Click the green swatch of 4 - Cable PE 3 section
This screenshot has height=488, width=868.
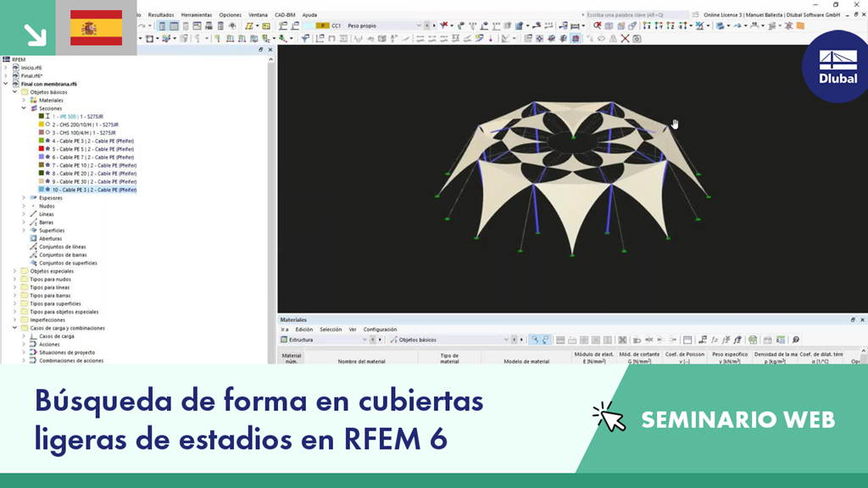click(41, 141)
